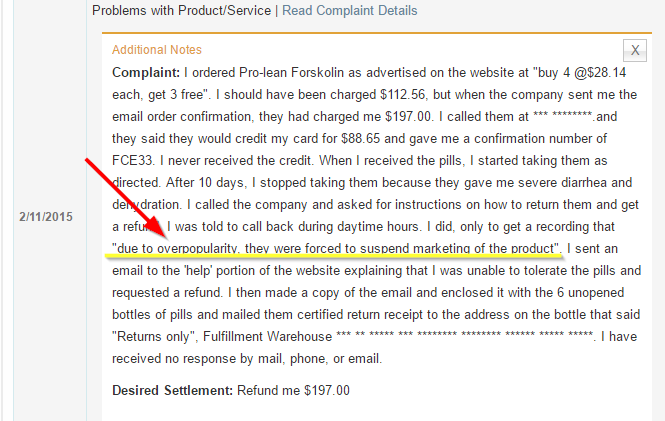The width and height of the screenshot is (665, 421).
Task: Click the Problems with Product/Service text
Action: [181, 11]
